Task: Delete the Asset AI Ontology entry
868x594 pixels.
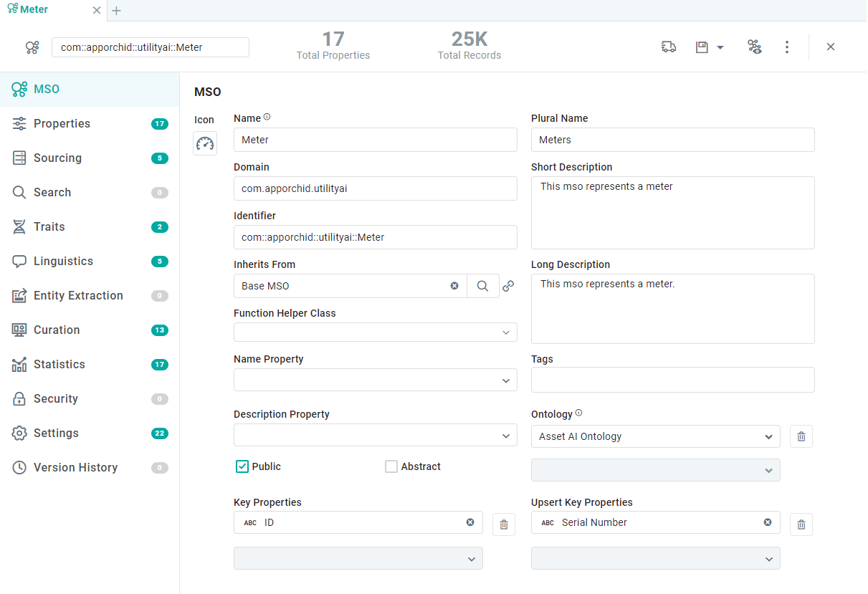Action: (x=801, y=436)
